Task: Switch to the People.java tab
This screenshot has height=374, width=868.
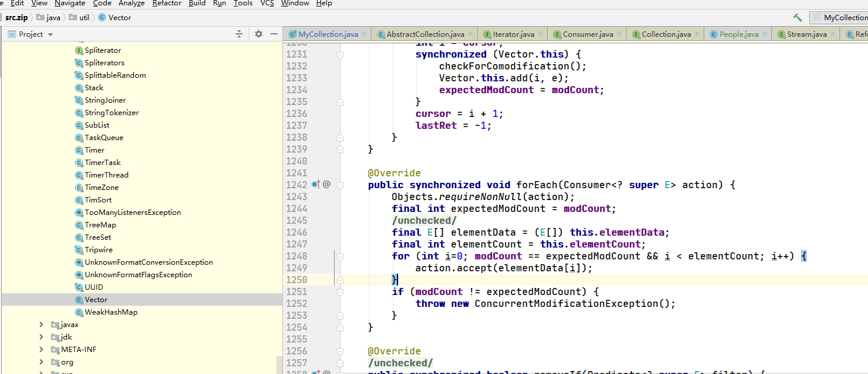Action: tap(739, 34)
